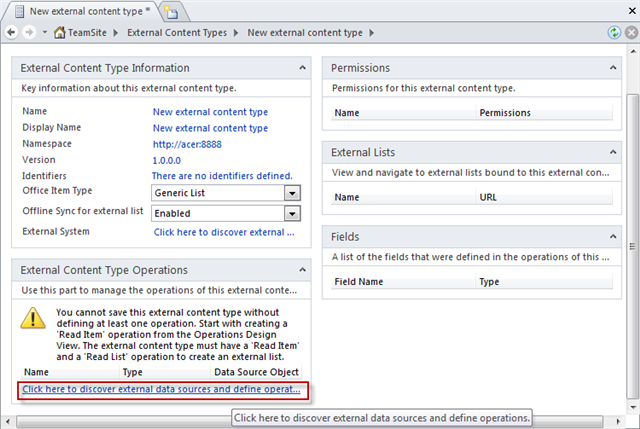Click the document icon on the current tab
This screenshot has width=640, height=429.
pos(14,11)
